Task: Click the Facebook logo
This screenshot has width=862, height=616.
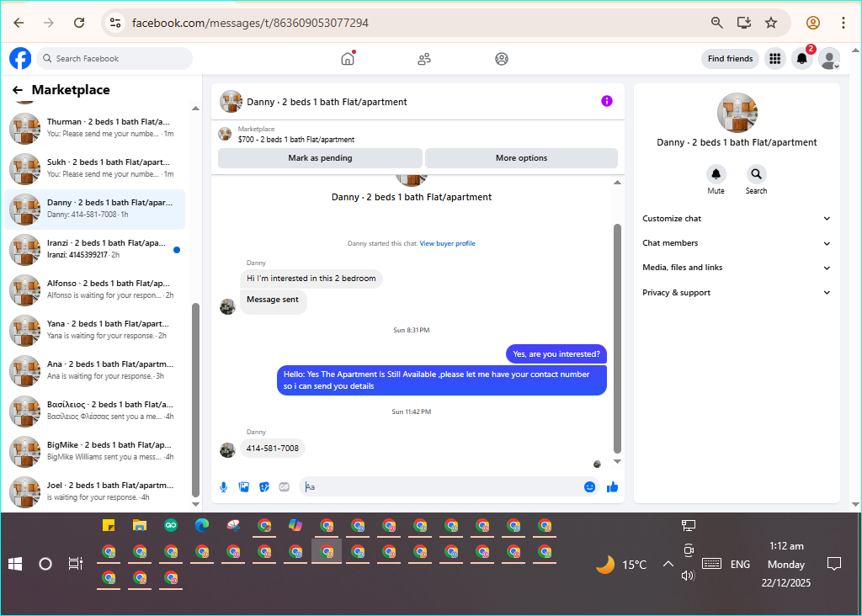Action: (x=20, y=58)
